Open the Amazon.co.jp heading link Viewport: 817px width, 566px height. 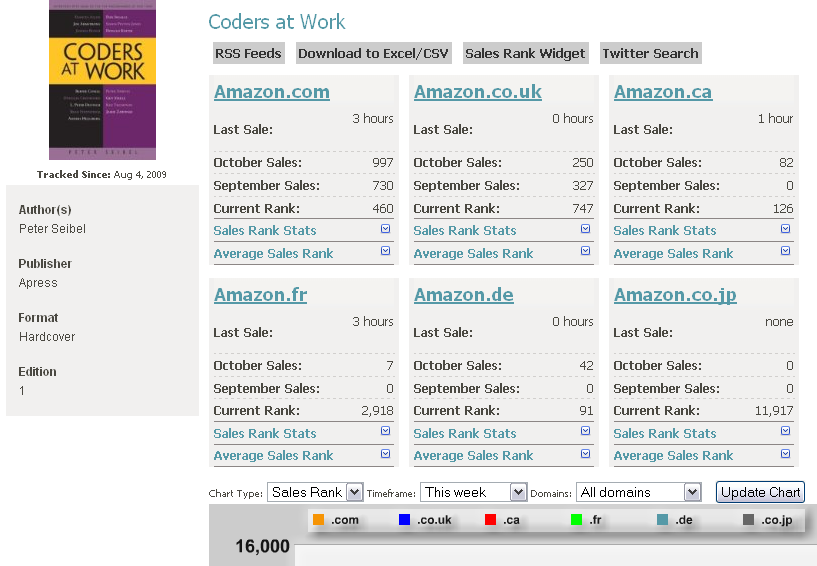click(x=675, y=295)
